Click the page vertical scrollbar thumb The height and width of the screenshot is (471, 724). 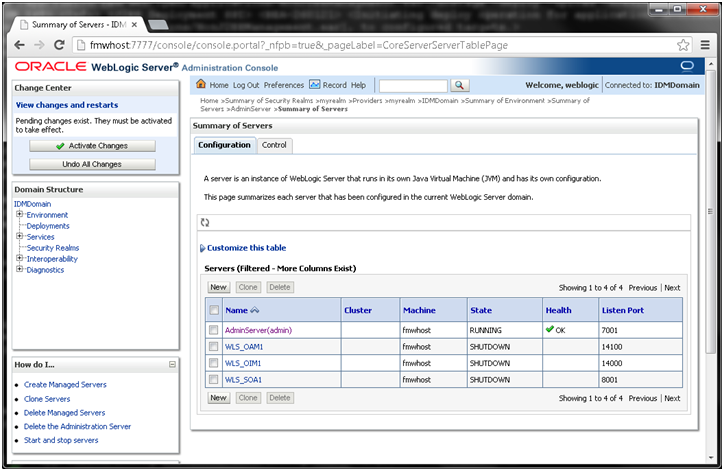pyautogui.click(x=710, y=212)
